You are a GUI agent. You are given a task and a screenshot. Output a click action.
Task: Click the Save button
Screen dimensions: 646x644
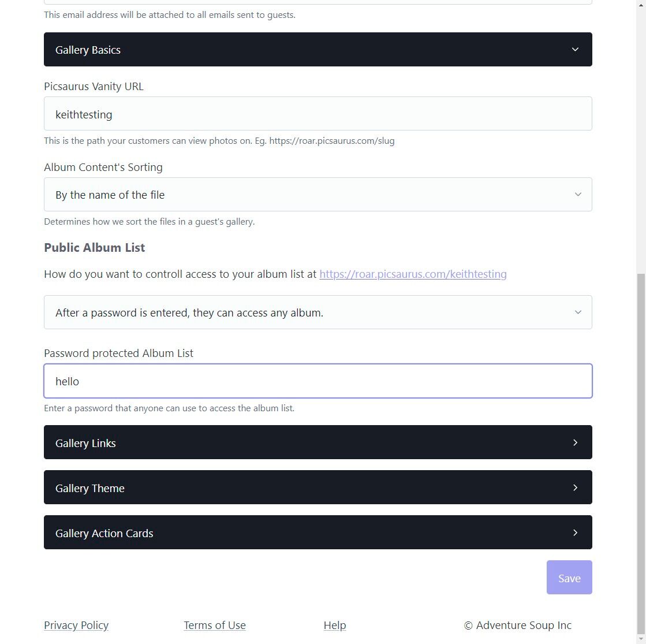[569, 578]
